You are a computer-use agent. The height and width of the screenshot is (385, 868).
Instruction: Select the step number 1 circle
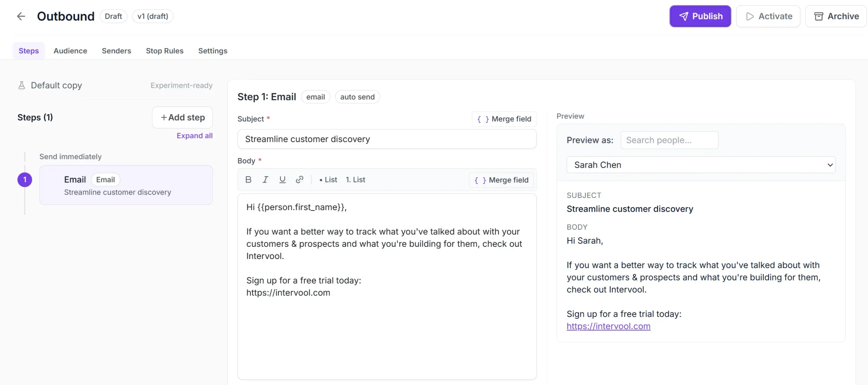coord(25,180)
